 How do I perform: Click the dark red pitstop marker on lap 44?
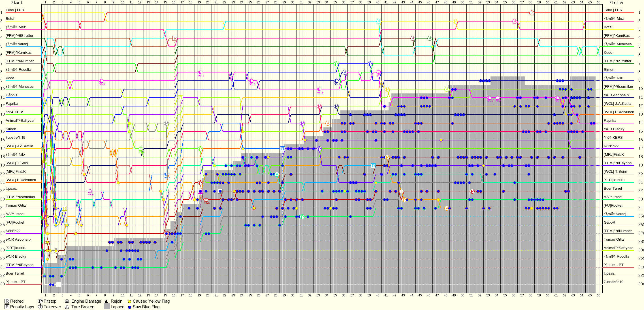point(413,39)
